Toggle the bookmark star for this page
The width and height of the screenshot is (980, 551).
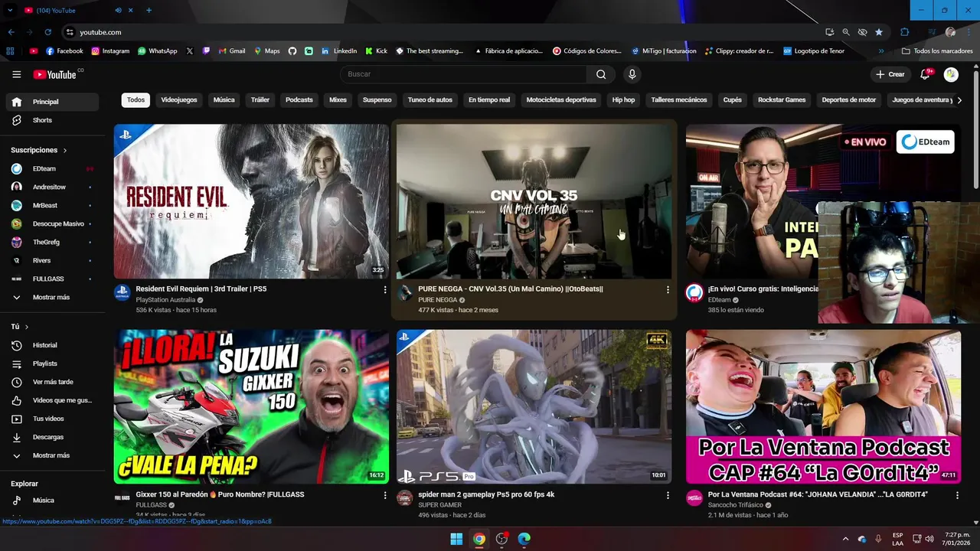tap(878, 32)
